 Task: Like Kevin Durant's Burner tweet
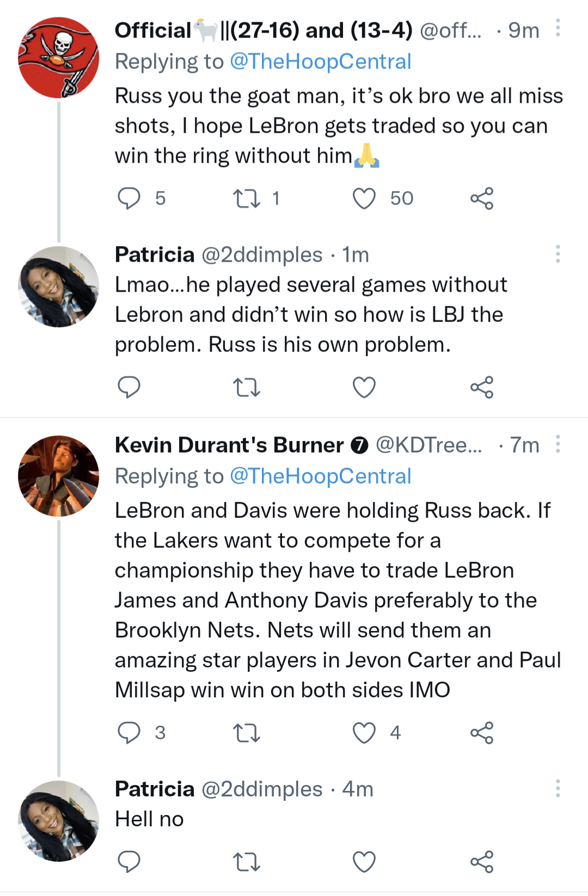pyautogui.click(x=364, y=732)
